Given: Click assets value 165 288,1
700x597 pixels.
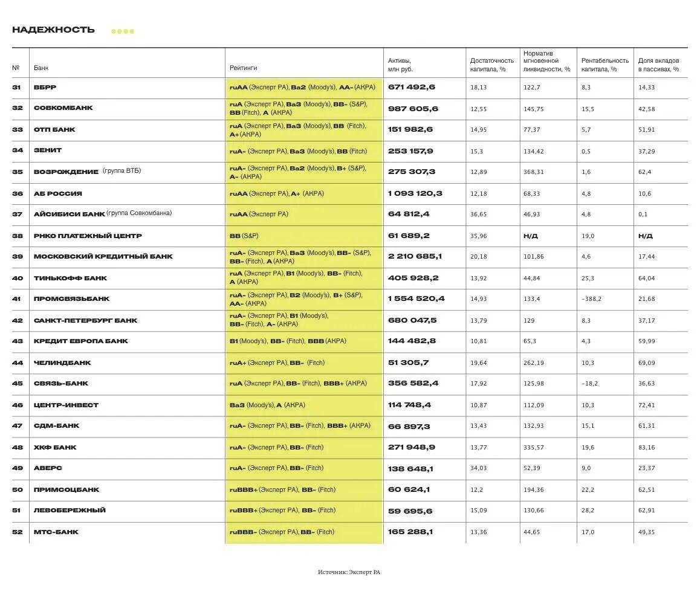Looking at the screenshot, I should click(410, 532).
